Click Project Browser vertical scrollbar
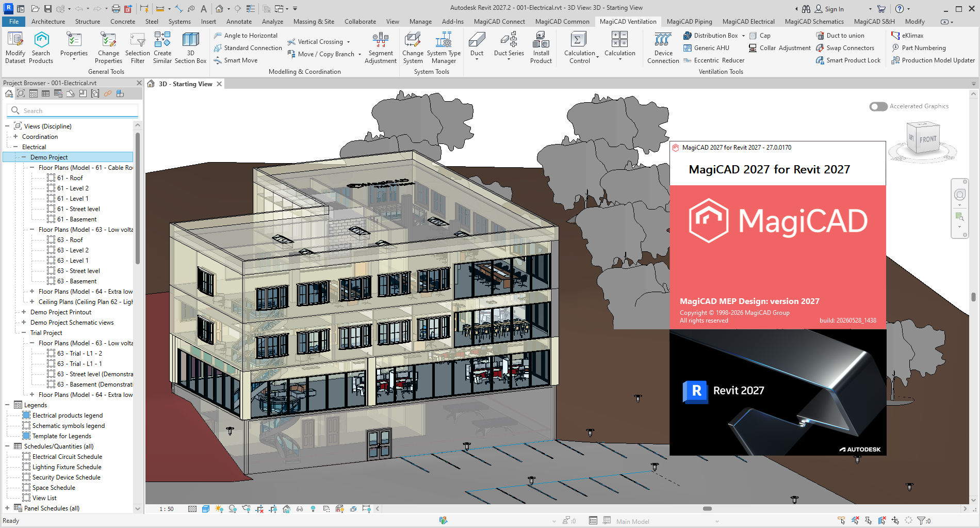This screenshot has height=528, width=980. [x=138, y=199]
